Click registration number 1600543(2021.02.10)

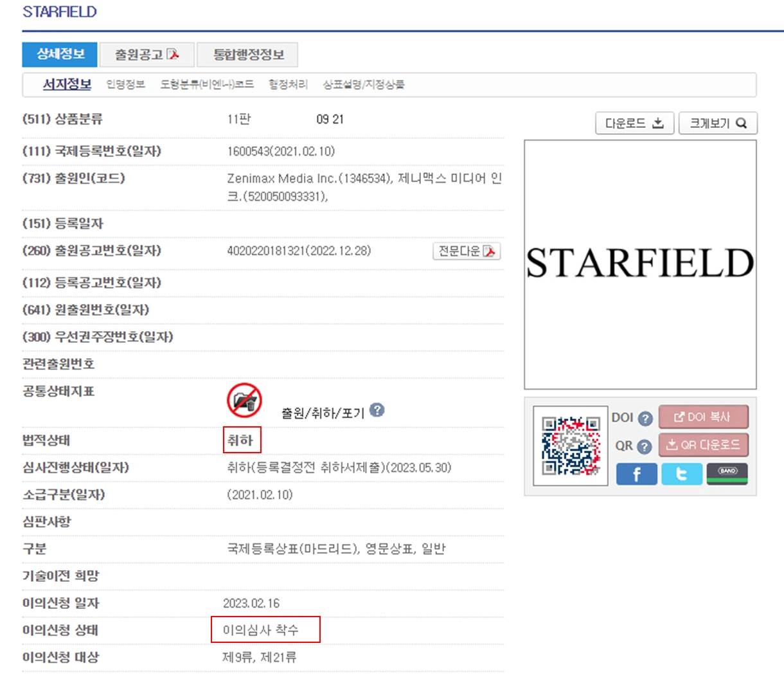coord(281,151)
